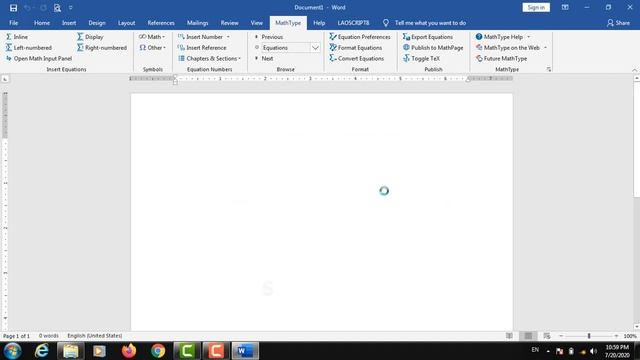Switch to the Layout tab
This screenshot has width=640, height=360.
point(127,23)
